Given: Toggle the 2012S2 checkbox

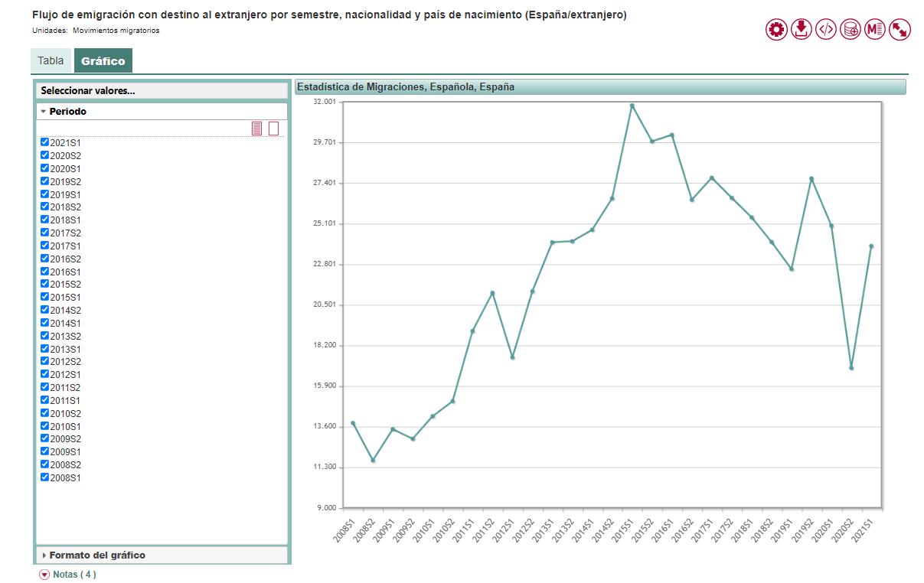Looking at the screenshot, I should tap(44, 361).
